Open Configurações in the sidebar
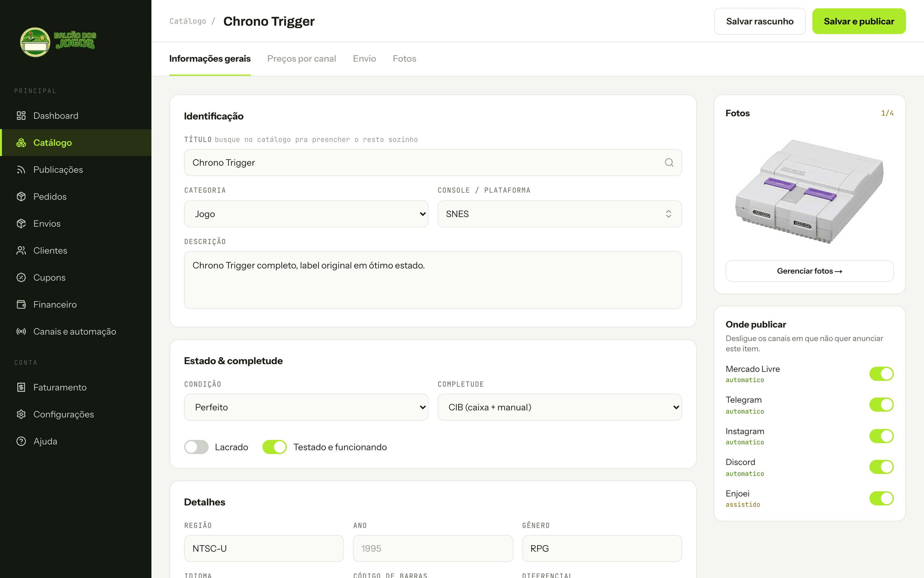This screenshot has height=578, width=924. coord(76,414)
